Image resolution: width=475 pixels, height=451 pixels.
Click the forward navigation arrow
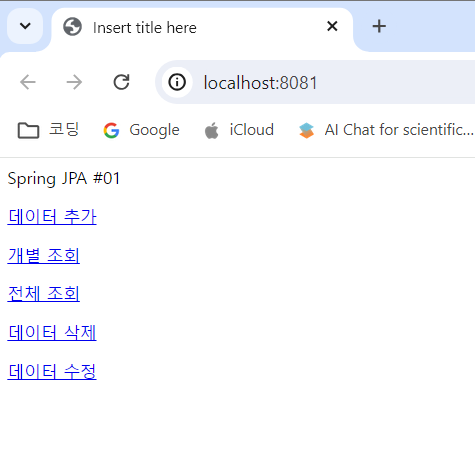pyautogui.click(x=74, y=82)
